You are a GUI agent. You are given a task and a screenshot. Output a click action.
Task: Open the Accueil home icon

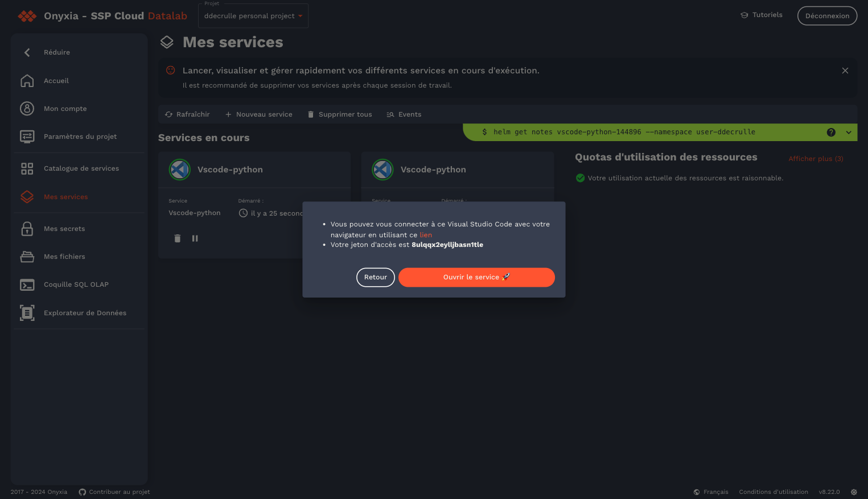click(27, 81)
